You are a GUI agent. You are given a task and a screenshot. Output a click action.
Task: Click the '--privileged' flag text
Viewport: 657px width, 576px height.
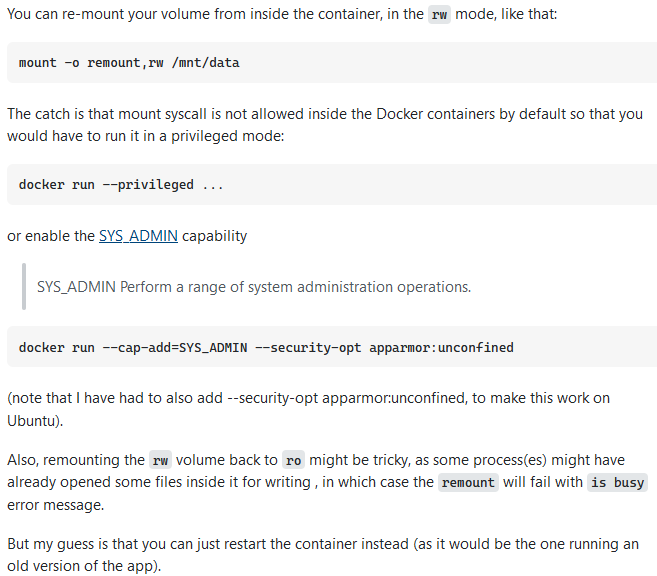pyautogui.click(x=148, y=185)
